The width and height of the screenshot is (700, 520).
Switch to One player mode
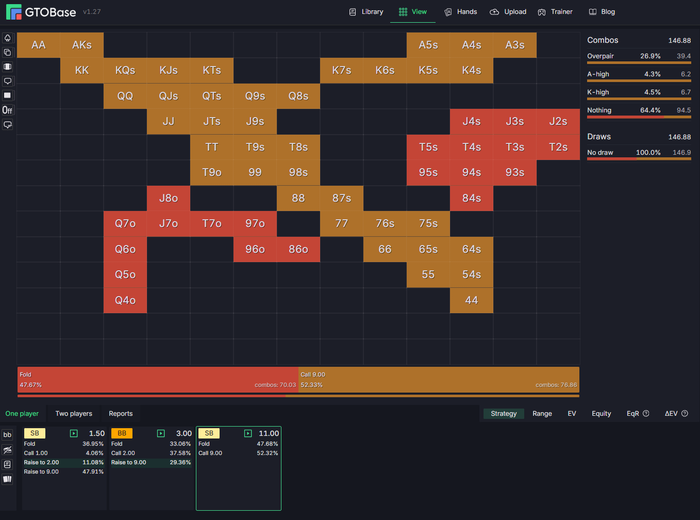click(22, 414)
